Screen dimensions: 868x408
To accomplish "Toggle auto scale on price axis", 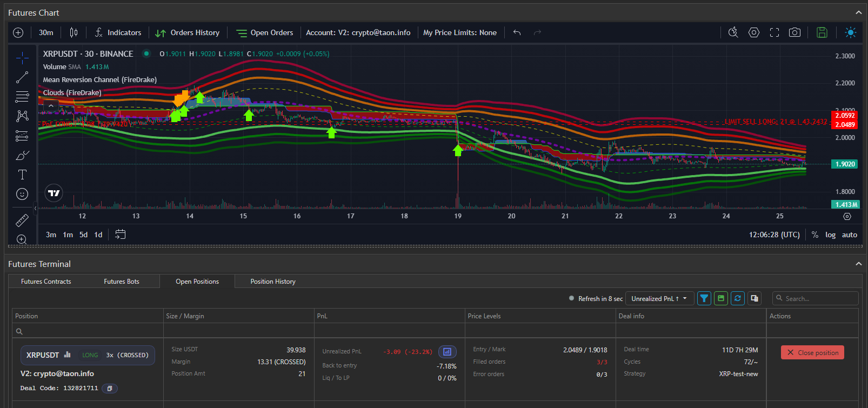I will pos(849,235).
